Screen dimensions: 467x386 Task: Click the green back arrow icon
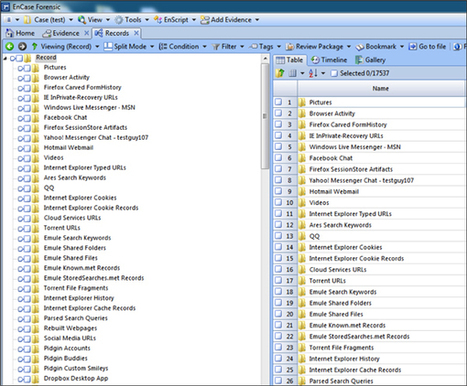10,46
